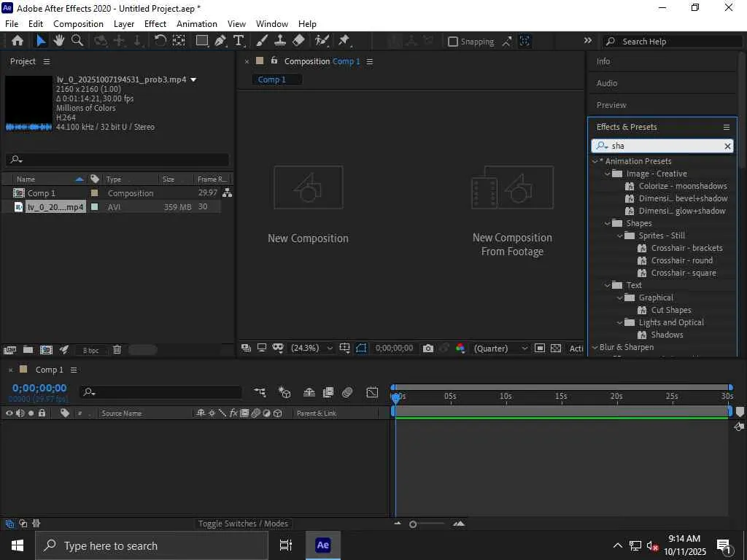The image size is (747, 560).
Task: Click the Motion Blur enable icon in timeline
Action: click(347, 392)
